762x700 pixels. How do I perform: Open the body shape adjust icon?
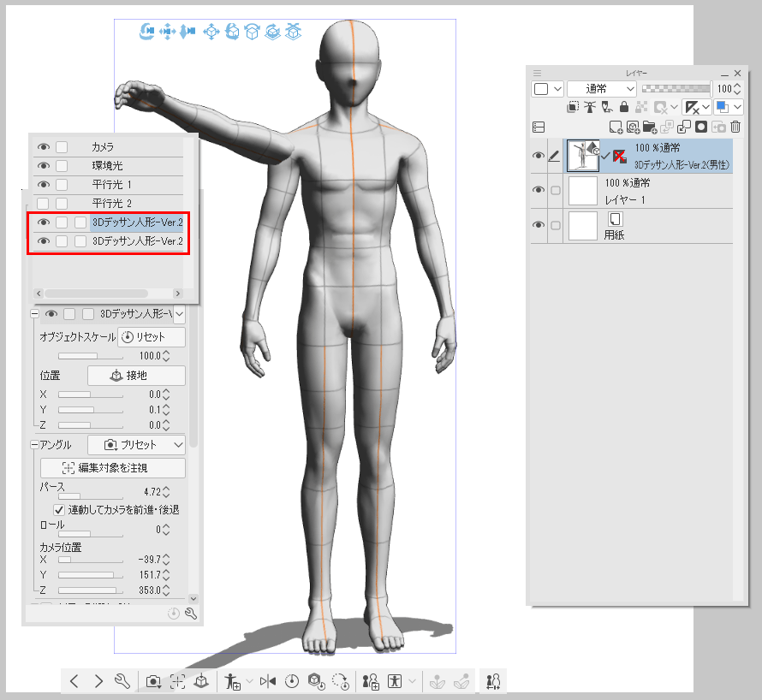click(x=395, y=681)
